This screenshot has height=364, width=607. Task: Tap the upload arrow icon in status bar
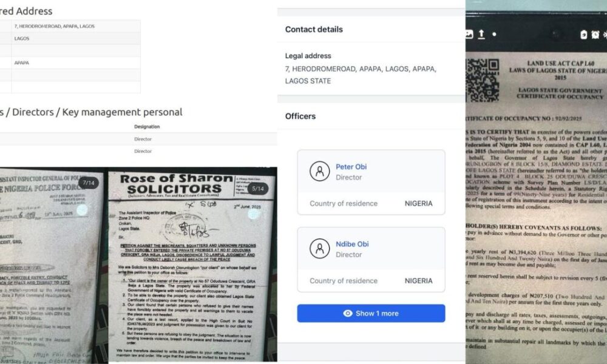pyautogui.click(x=481, y=34)
